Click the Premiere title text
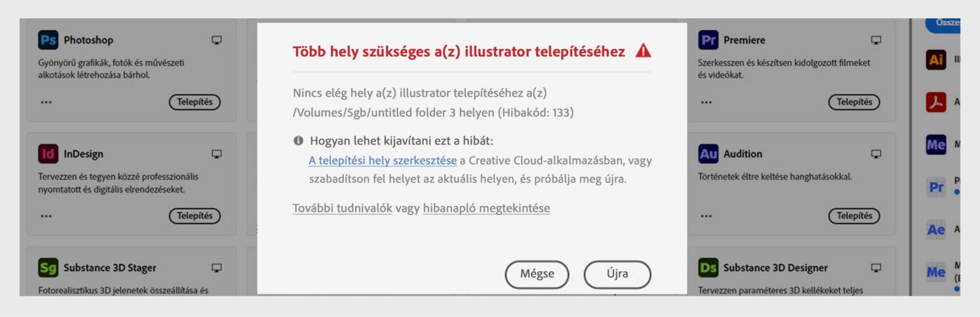This screenshot has height=317, width=980. click(744, 40)
